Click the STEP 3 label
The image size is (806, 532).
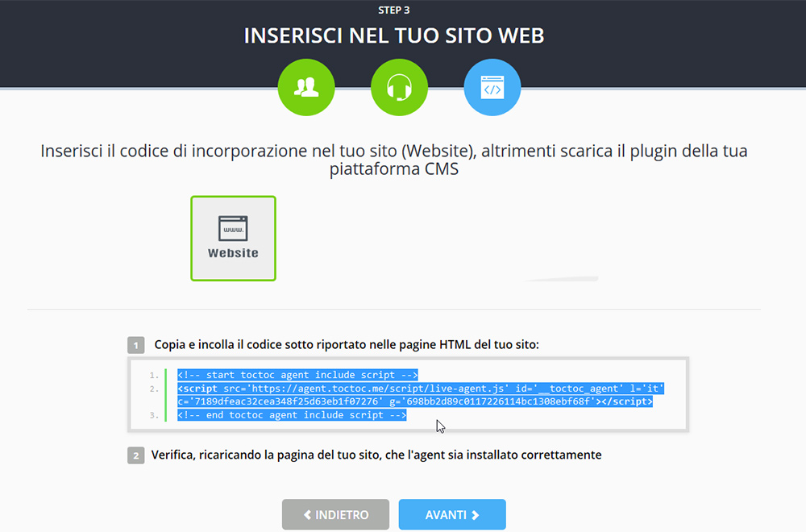pos(394,10)
